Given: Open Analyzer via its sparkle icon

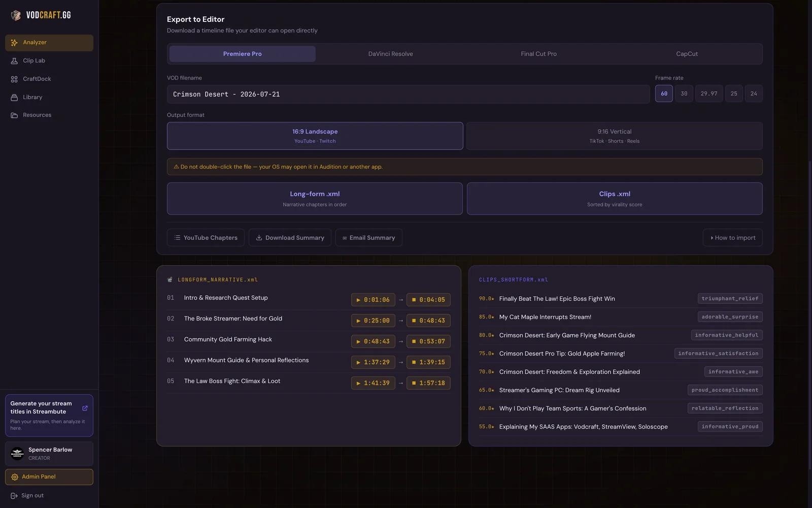Looking at the screenshot, I should coord(14,43).
